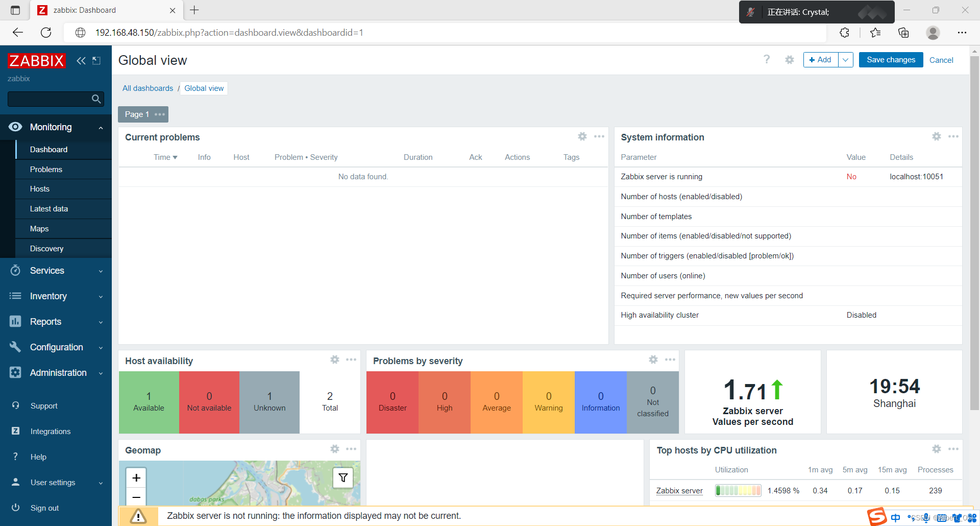Open a new browser tab
This screenshot has height=526, width=980.
coord(194,10)
